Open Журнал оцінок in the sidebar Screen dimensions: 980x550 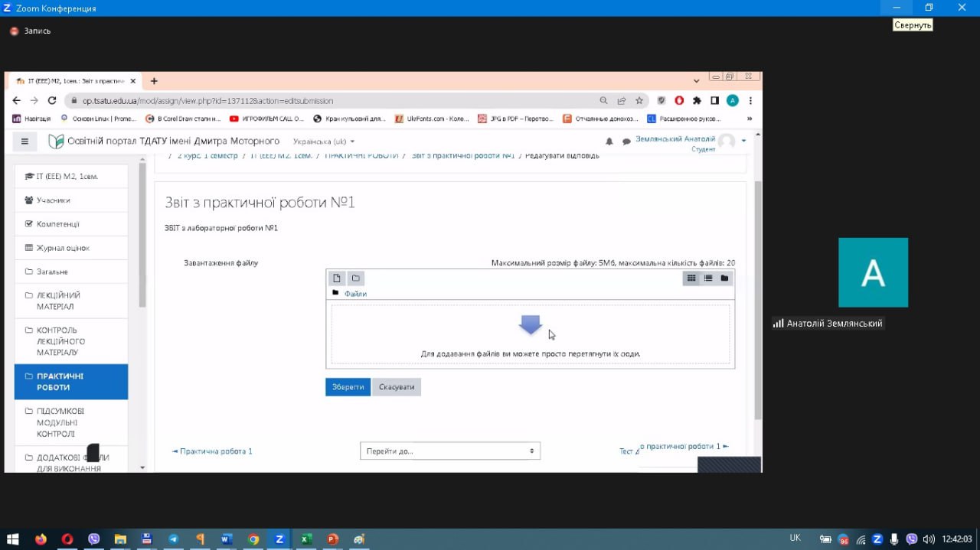pyautogui.click(x=71, y=248)
